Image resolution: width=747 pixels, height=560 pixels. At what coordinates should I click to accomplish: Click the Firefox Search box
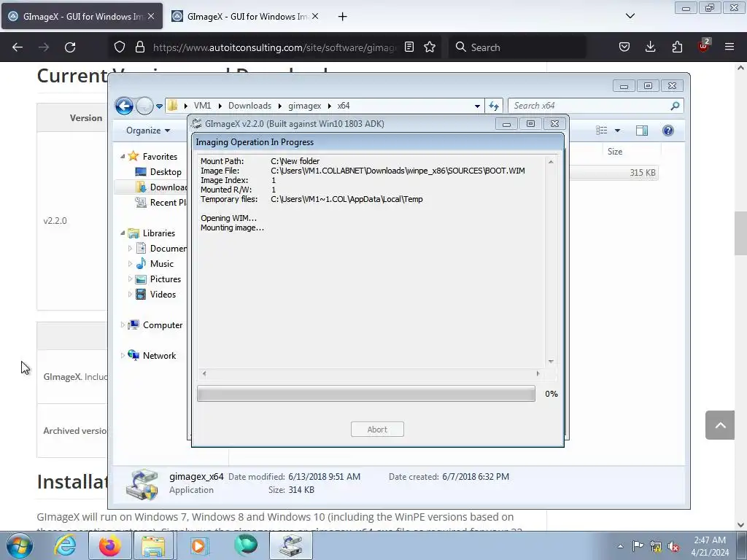click(x=517, y=47)
